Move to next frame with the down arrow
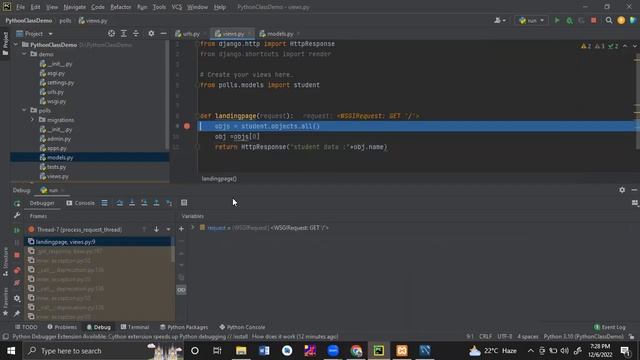 156,229
